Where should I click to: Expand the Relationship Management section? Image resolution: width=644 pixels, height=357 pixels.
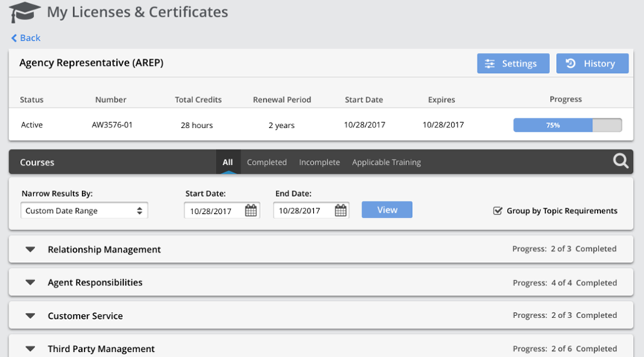click(31, 250)
